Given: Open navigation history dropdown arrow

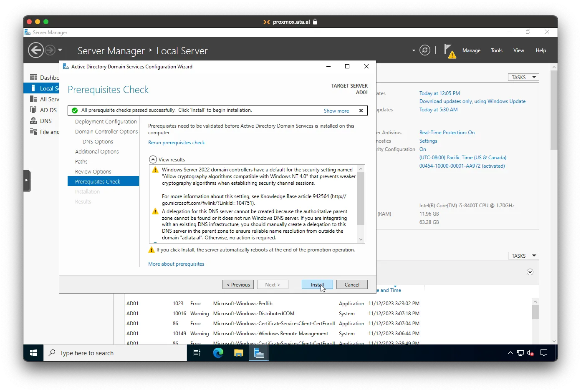Looking at the screenshot, I should point(60,50).
